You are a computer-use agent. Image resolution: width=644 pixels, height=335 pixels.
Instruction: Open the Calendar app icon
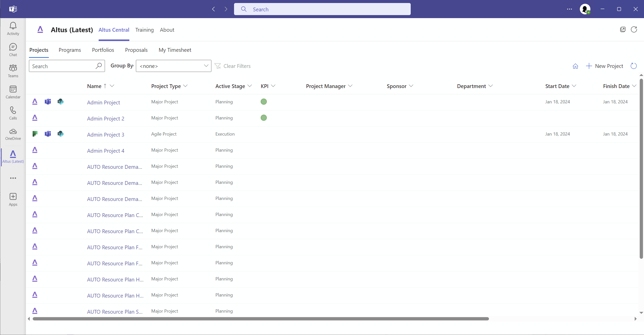click(x=13, y=92)
